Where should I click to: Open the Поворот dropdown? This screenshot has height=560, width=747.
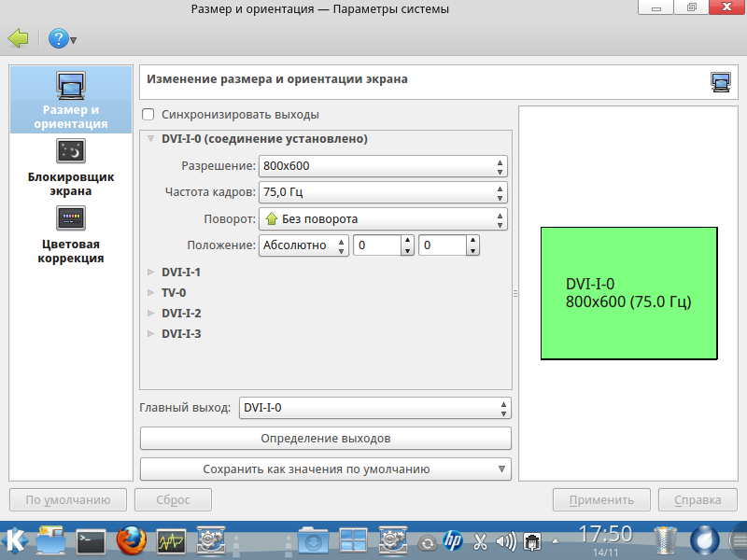pyautogui.click(x=383, y=219)
